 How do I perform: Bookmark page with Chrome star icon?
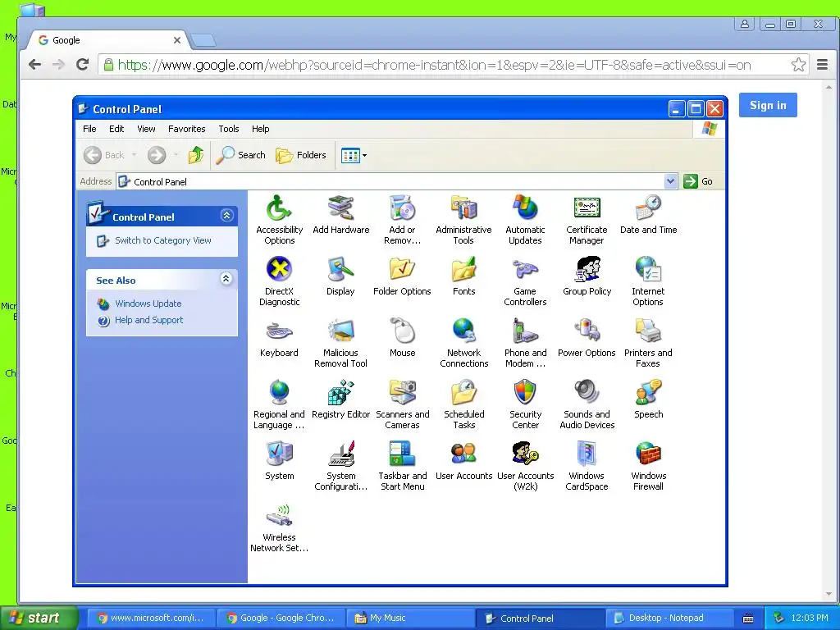point(798,65)
